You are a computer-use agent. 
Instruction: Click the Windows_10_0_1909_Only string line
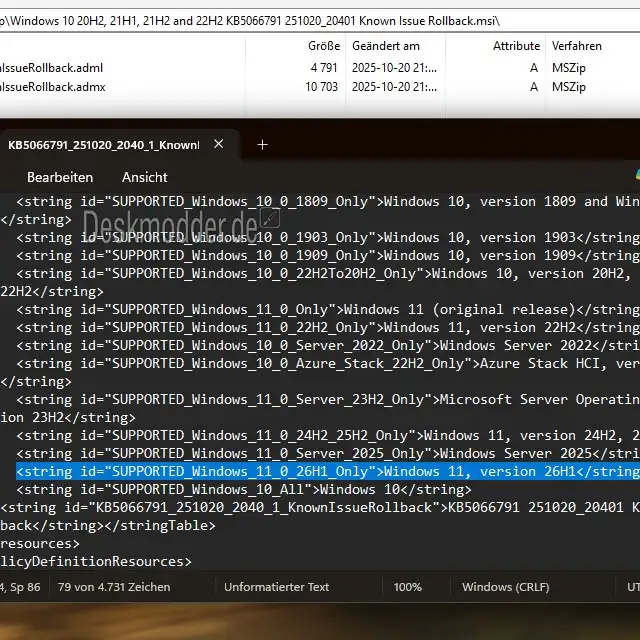(328, 256)
